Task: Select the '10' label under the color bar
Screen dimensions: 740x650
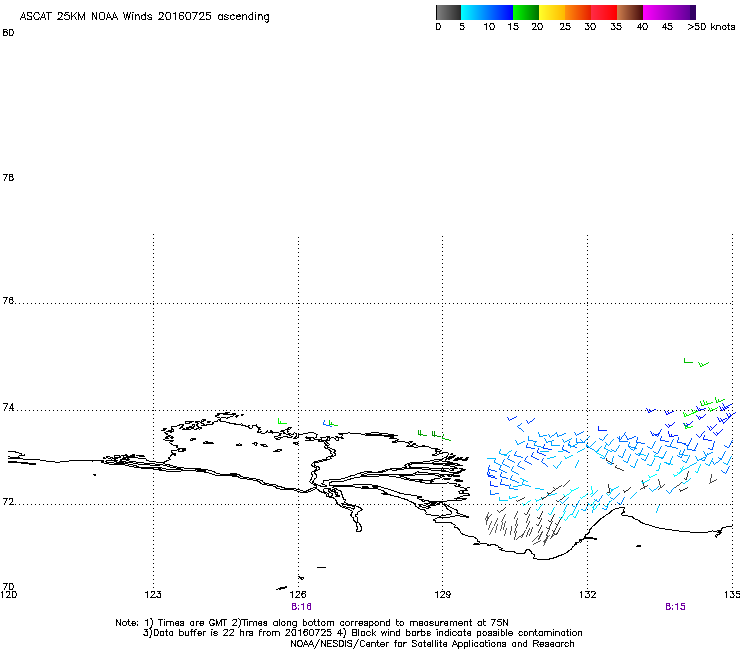Action: (x=489, y=27)
